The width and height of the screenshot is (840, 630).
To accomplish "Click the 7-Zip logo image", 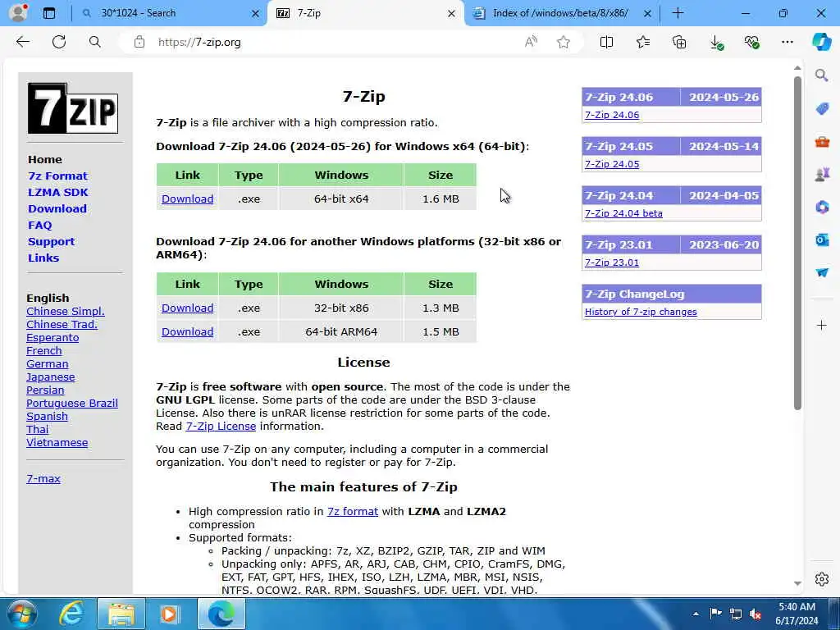I will click(x=73, y=108).
